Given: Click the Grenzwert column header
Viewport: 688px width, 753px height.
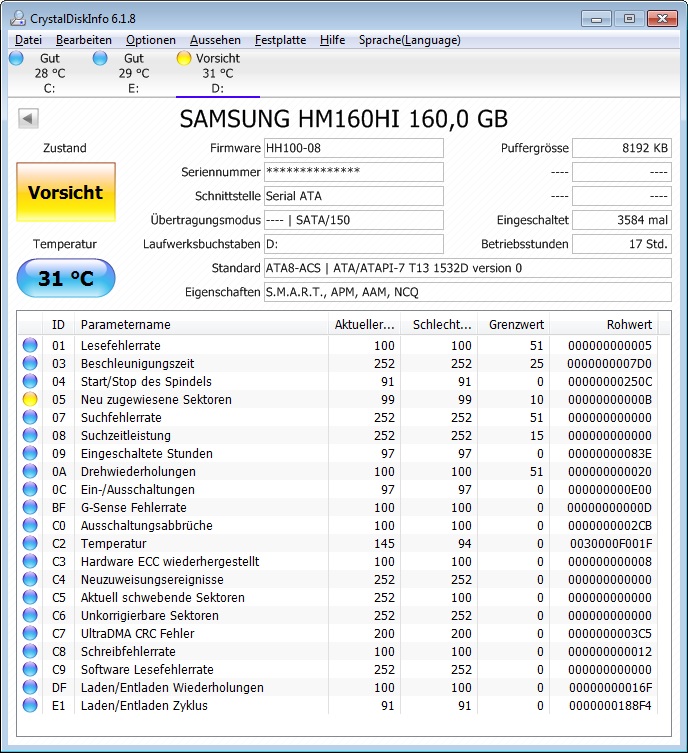Looking at the screenshot, I should click(x=514, y=325).
